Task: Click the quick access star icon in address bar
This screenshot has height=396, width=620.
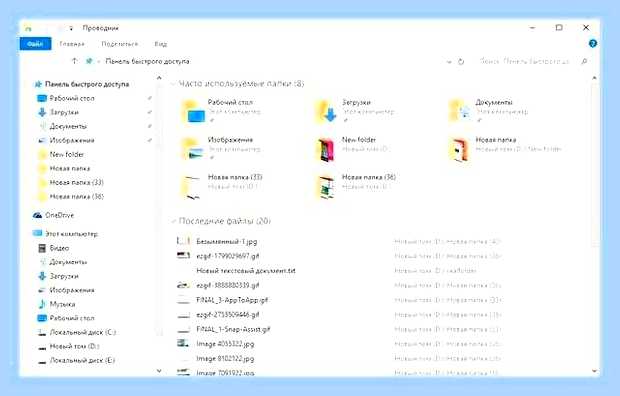Action: (x=89, y=61)
